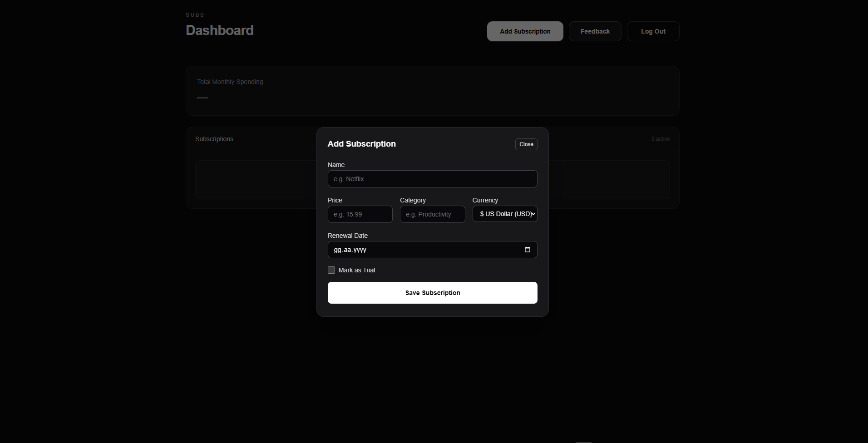Screen dimensions: 868x443
Task: Click the SUBS brand text
Action: 195,15
